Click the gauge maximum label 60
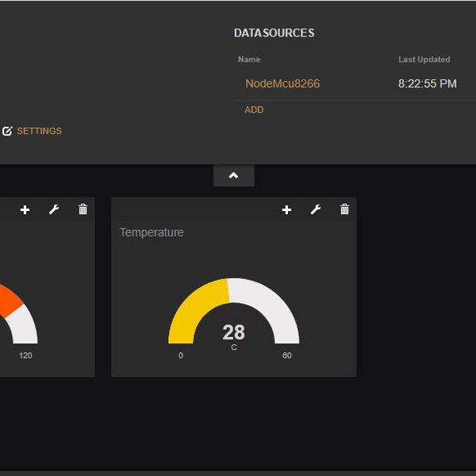 click(x=286, y=355)
